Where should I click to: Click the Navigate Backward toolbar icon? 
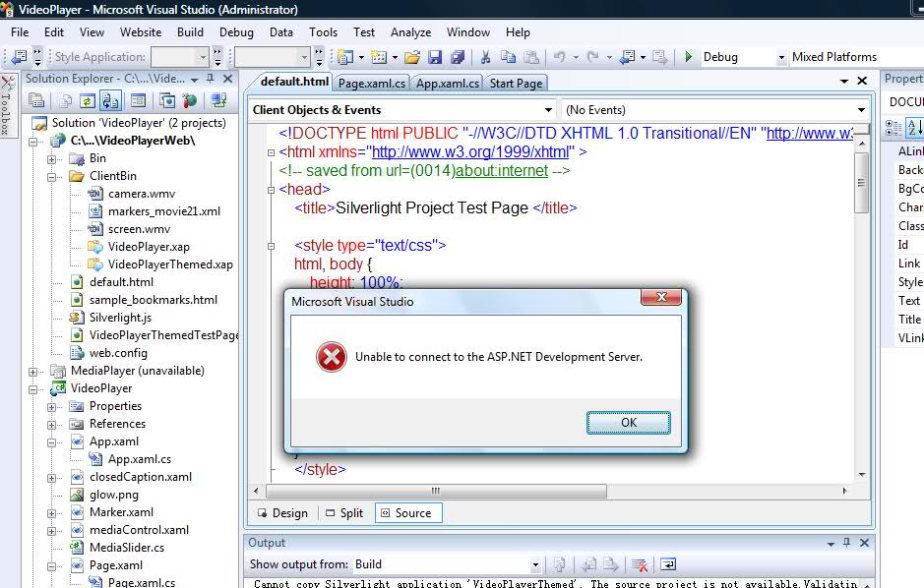click(627, 57)
